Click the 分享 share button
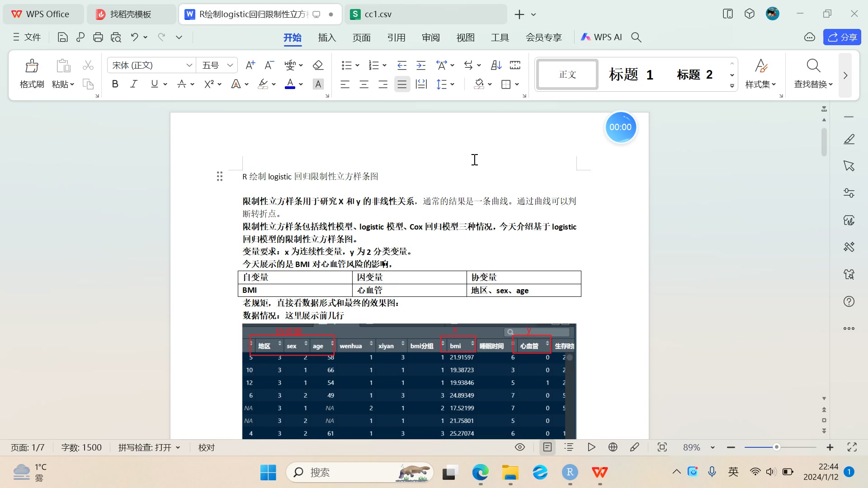The image size is (868, 488). (x=842, y=38)
